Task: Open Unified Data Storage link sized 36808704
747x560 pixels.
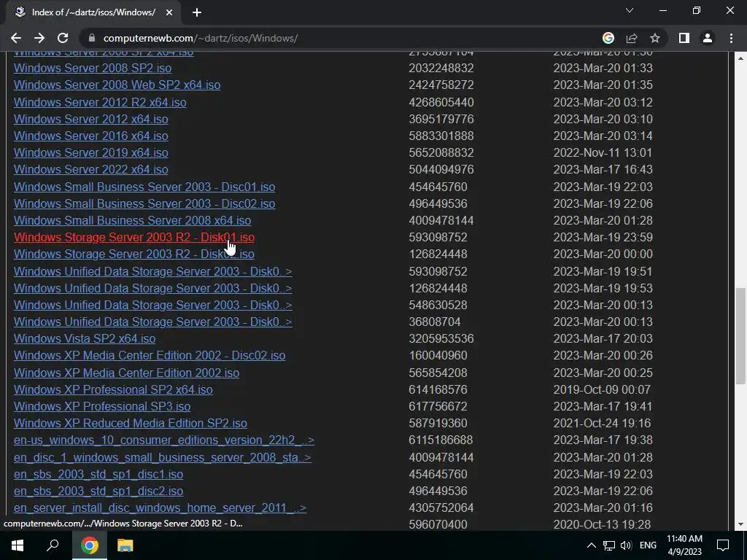Action: click(153, 322)
